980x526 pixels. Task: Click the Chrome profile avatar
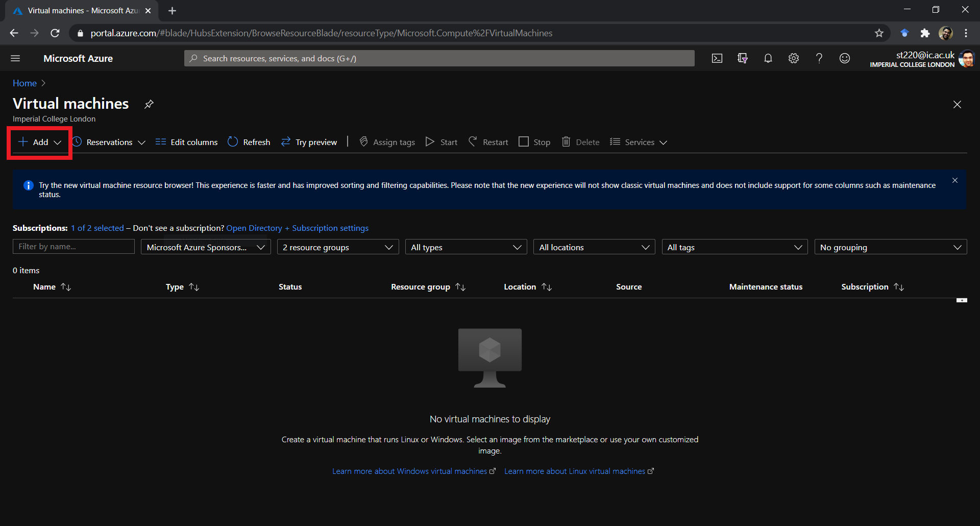946,33
